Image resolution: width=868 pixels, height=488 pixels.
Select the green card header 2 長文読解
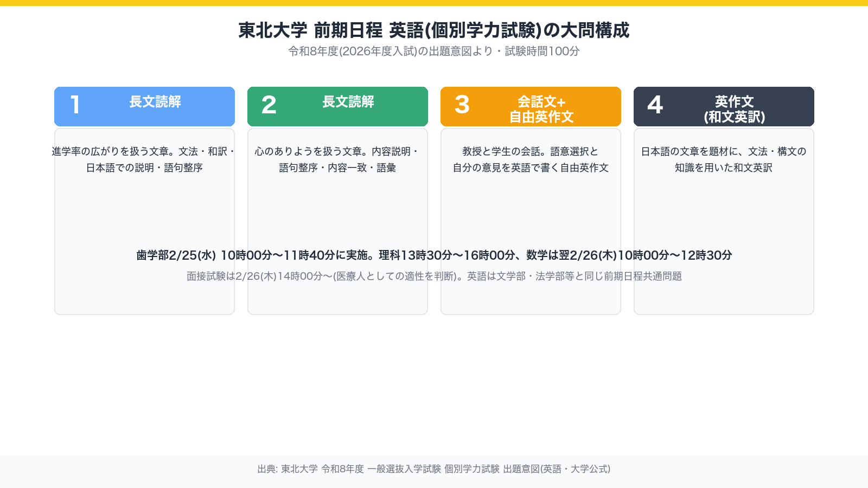tap(337, 106)
